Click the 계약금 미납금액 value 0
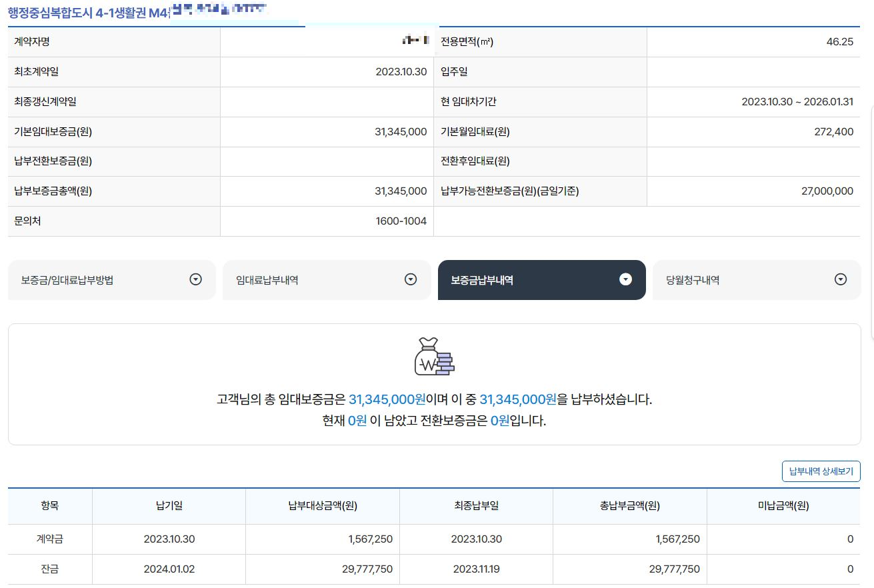The height and width of the screenshot is (588, 874). coord(851,539)
